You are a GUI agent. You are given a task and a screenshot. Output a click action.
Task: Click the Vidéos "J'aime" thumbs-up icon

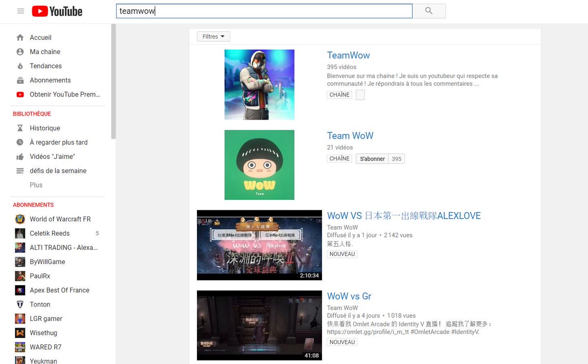pos(20,156)
